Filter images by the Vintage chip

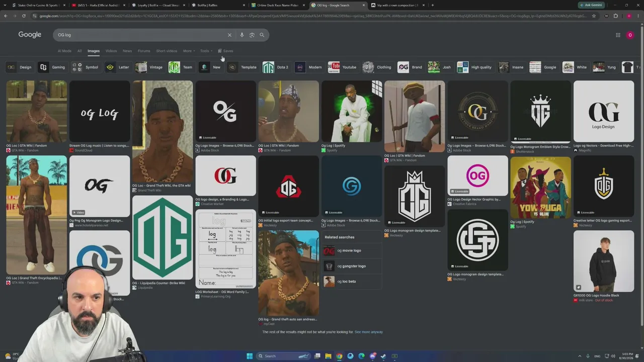[149, 67]
